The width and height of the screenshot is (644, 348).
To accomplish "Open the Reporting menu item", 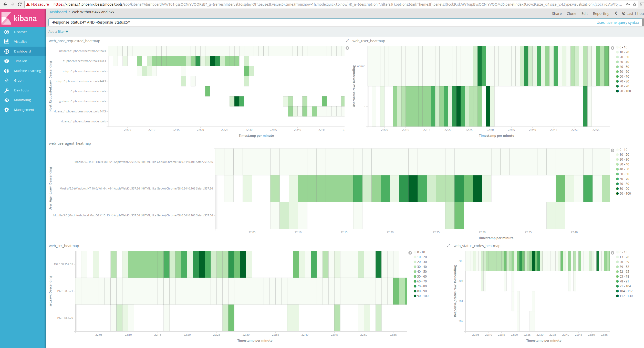I will point(601,14).
